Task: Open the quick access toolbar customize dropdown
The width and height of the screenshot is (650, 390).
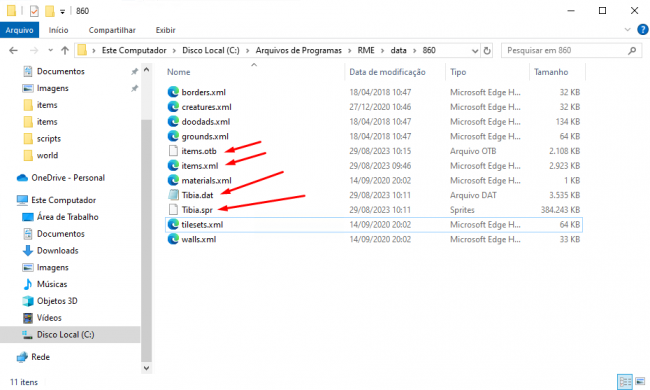Action: 62,12
